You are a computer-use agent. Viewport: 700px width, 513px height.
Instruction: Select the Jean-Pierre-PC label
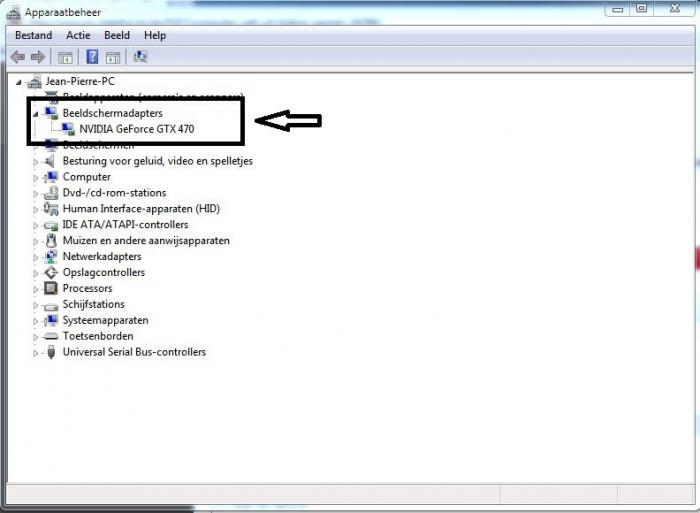(80, 81)
